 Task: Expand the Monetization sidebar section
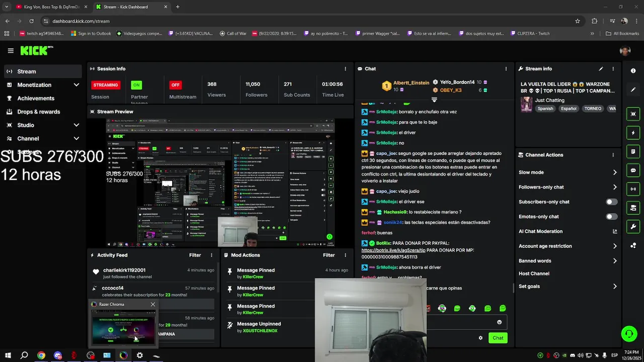76,85
